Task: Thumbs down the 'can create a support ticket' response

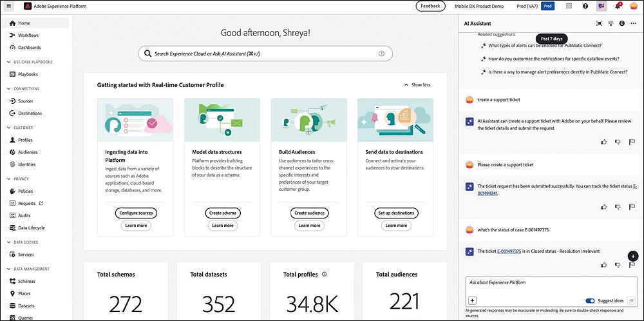Action: 618,142
